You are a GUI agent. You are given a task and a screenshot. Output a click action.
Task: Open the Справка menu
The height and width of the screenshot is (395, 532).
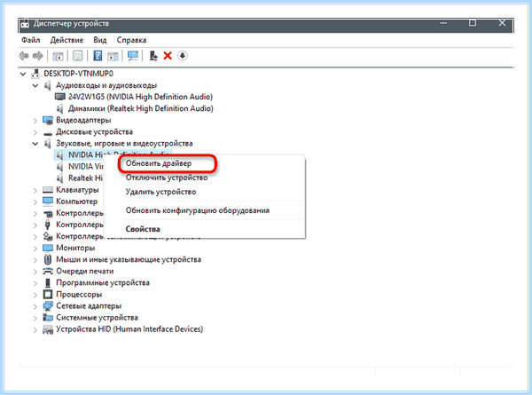(131, 40)
